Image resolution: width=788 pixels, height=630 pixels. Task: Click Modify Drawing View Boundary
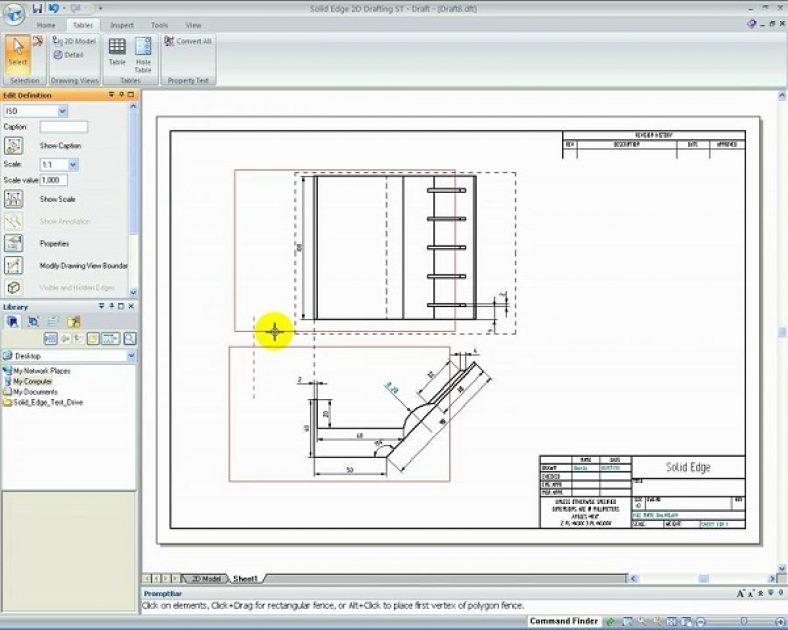(x=14, y=265)
